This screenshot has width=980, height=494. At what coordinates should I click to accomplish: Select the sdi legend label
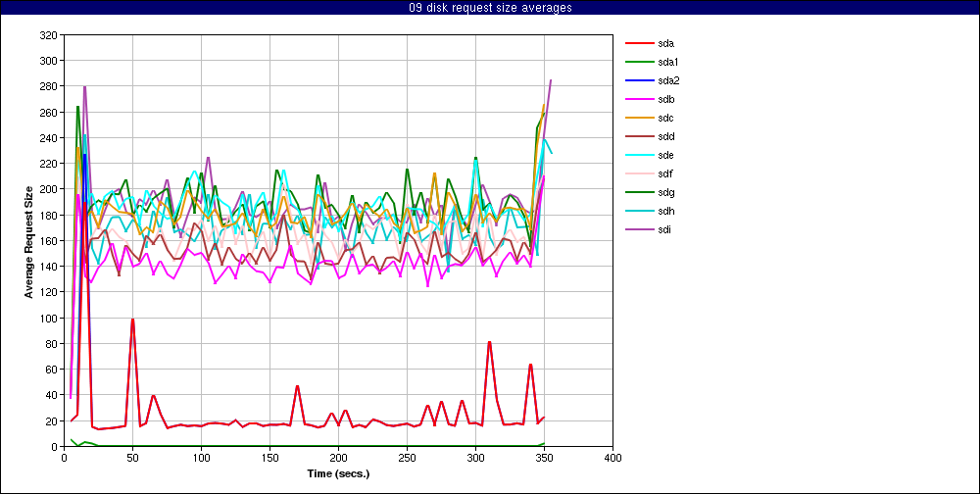coord(664,229)
